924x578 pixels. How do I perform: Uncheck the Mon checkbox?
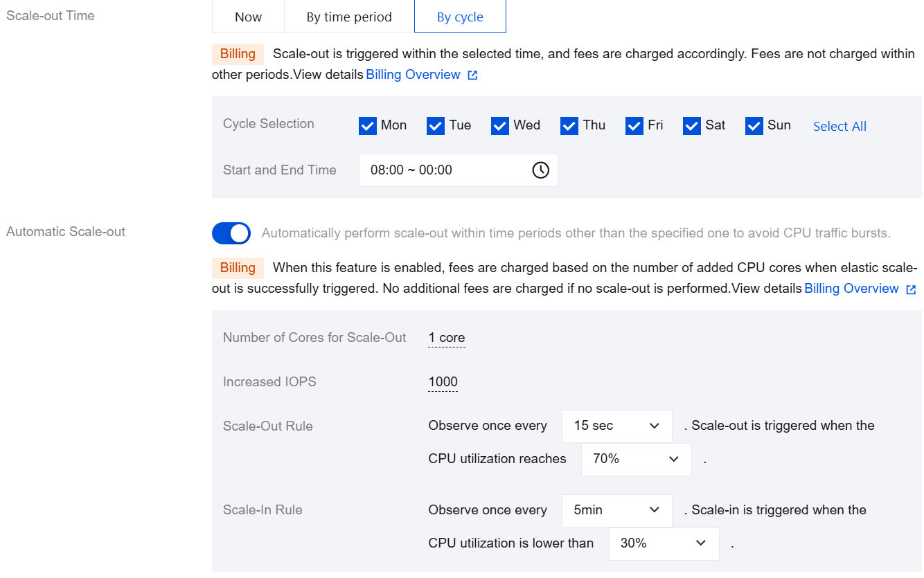click(368, 125)
